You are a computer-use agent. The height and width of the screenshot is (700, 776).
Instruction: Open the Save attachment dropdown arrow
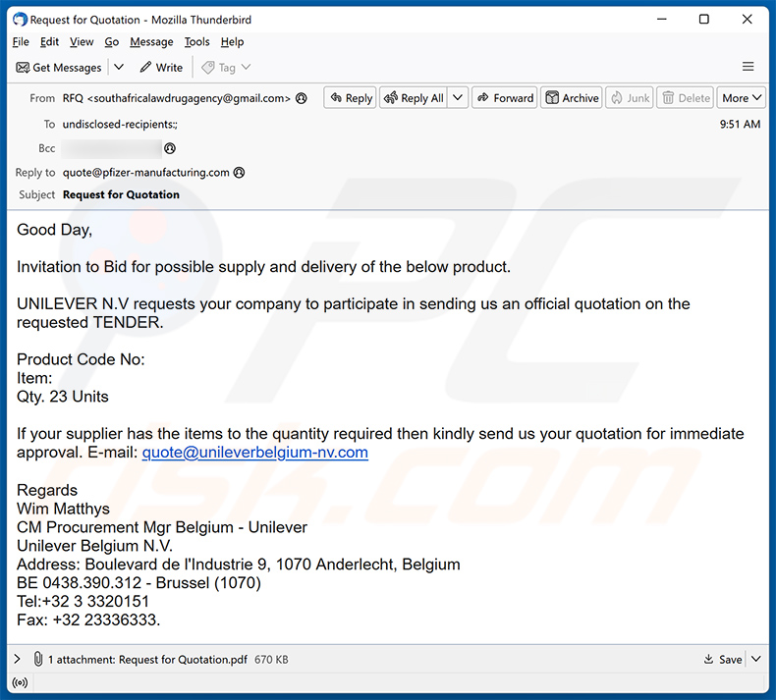(x=755, y=660)
